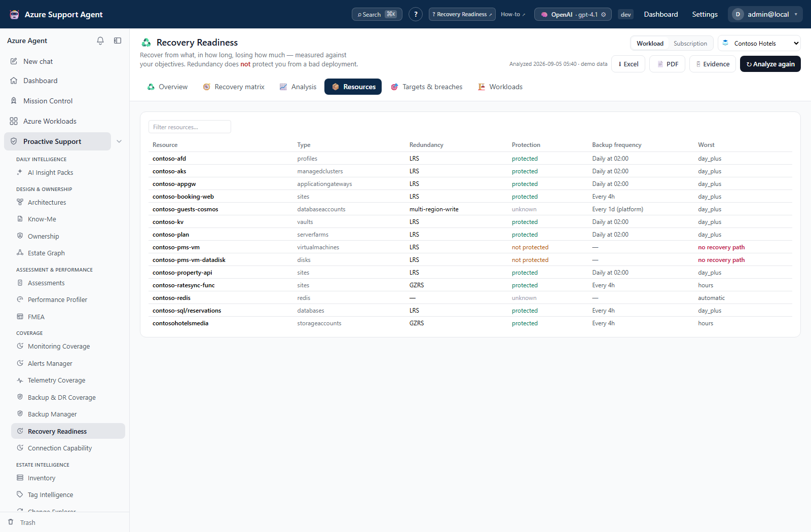Click the Mission Control icon
811x532 pixels.
pyautogui.click(x=14, y=101)
